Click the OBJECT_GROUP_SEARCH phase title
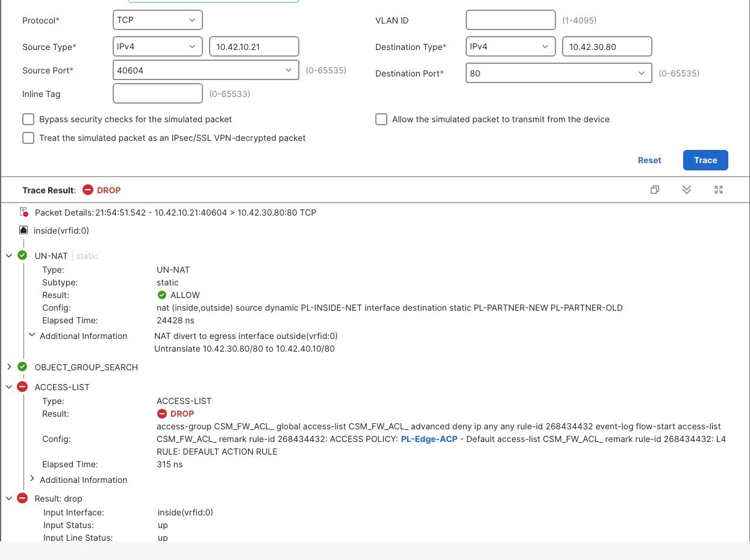This screenshot has width=750, height=560. point(86,367)
